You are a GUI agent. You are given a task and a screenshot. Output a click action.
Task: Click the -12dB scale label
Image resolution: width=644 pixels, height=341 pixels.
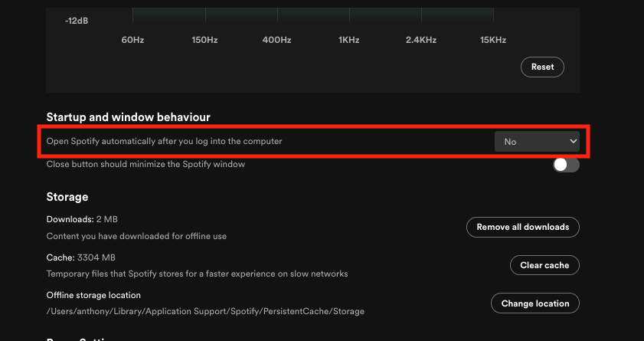pos(77,21)
